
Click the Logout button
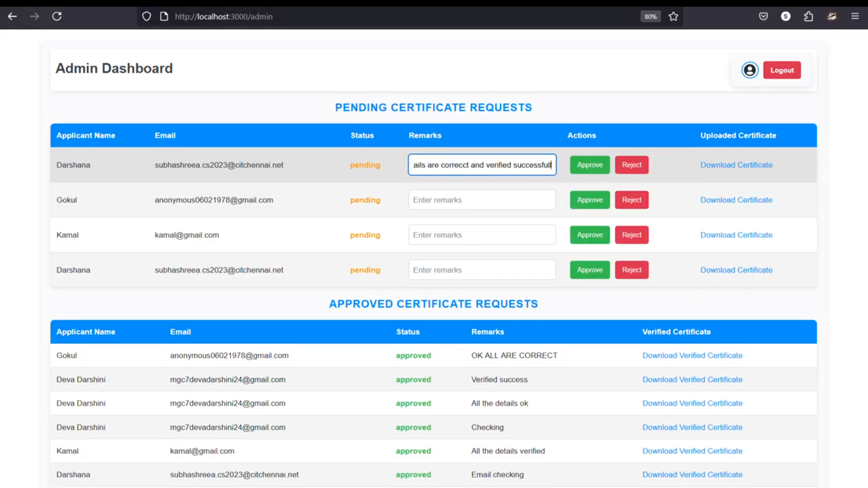tap(782, 70)
